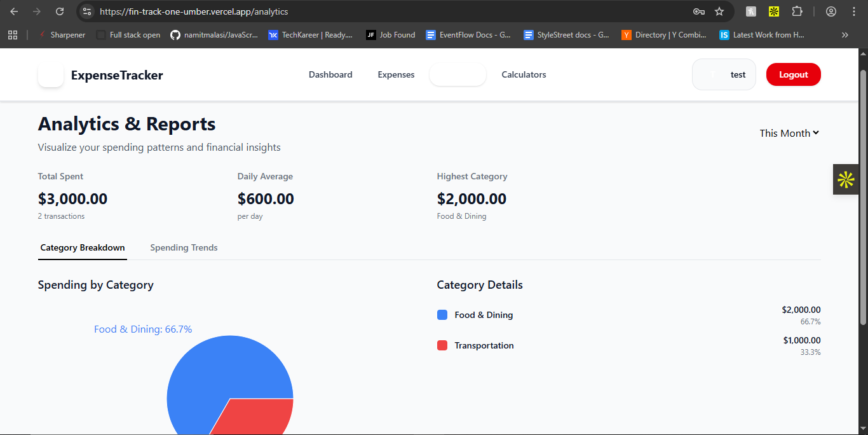Click the $600.00 Daily Average value
868x435 pixels.
[266, 199]
